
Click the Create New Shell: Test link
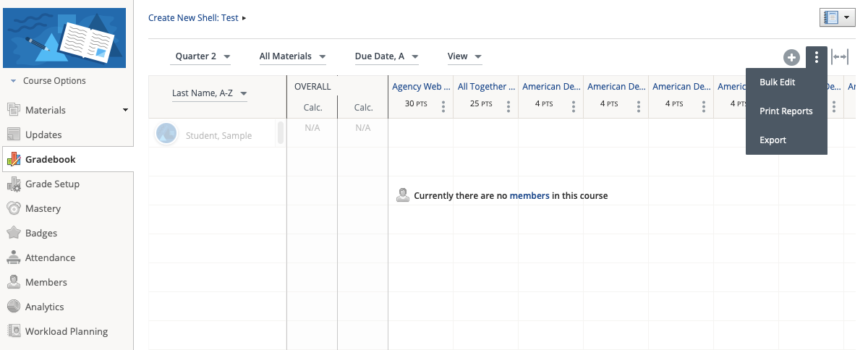pos(193,18)
